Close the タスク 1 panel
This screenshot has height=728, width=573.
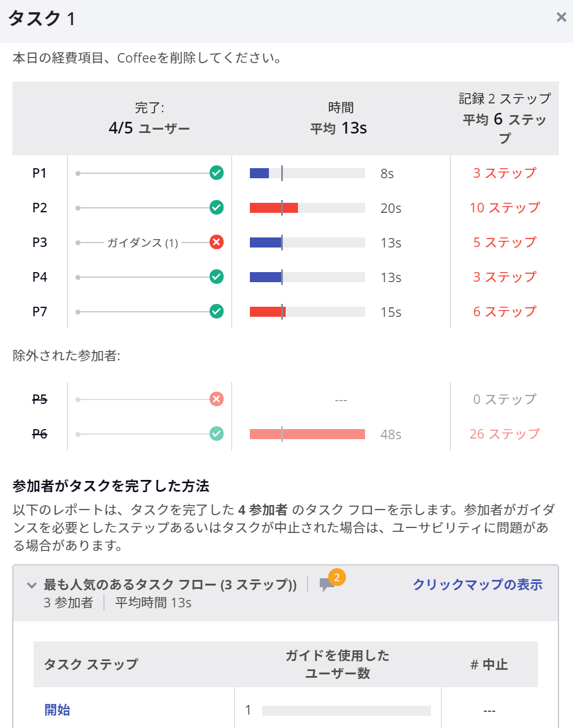pos(561,17)
